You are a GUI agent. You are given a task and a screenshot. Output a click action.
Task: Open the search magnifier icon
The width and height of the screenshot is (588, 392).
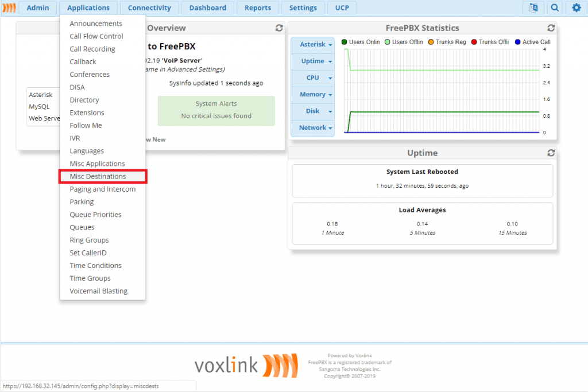coord(555,7)
